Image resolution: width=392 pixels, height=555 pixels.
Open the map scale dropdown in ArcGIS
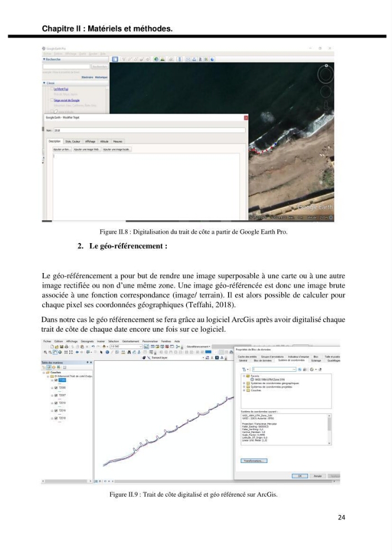(140, 346)
